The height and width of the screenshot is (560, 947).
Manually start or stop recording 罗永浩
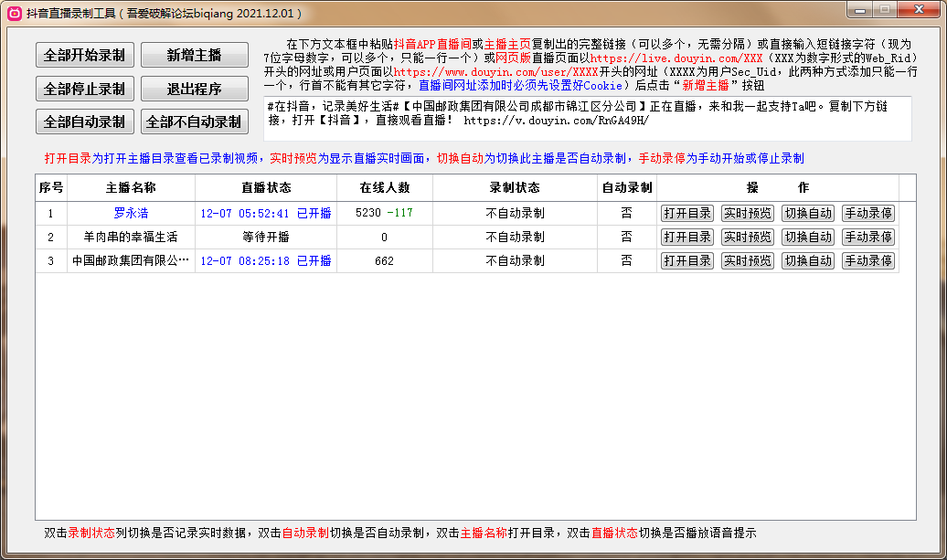pos(868,213)
